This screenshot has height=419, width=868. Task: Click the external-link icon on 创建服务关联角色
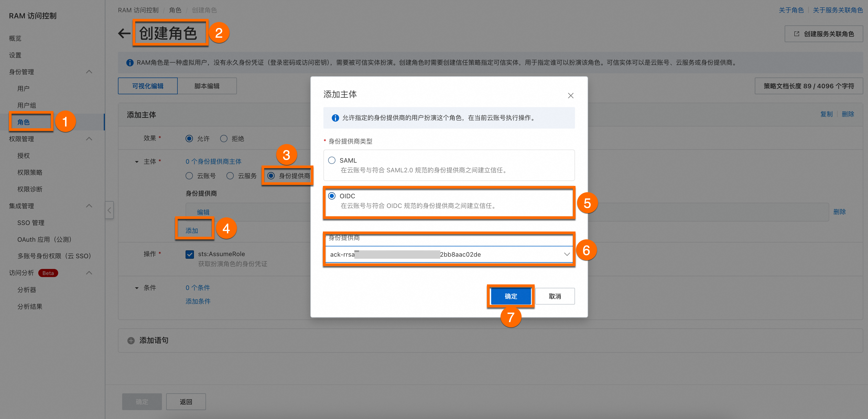pyautogui.click(x=796, y=34)
